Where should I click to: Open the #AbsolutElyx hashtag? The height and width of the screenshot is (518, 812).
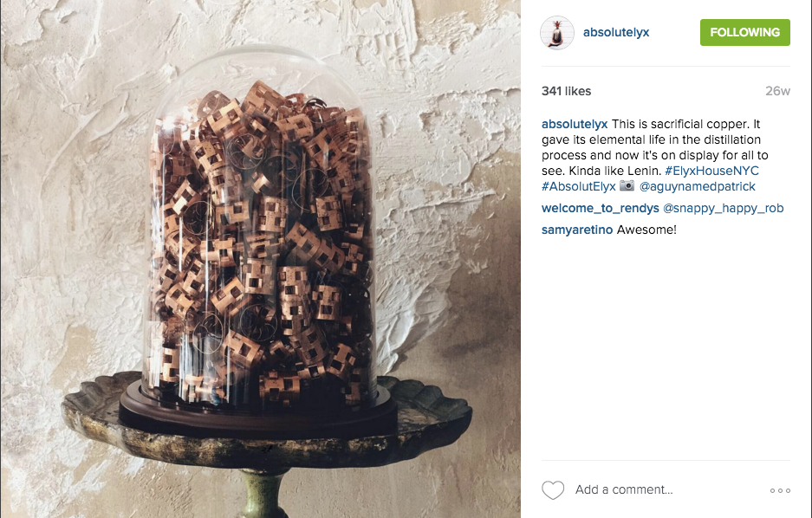(x=578, y=186)
